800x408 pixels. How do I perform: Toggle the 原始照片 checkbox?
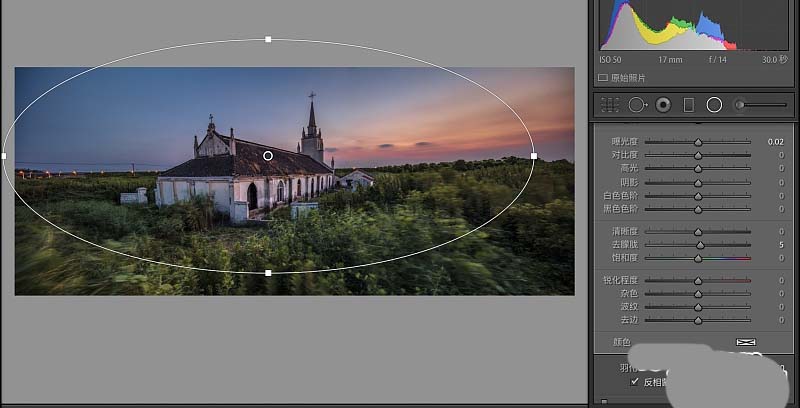pos(603,78)
